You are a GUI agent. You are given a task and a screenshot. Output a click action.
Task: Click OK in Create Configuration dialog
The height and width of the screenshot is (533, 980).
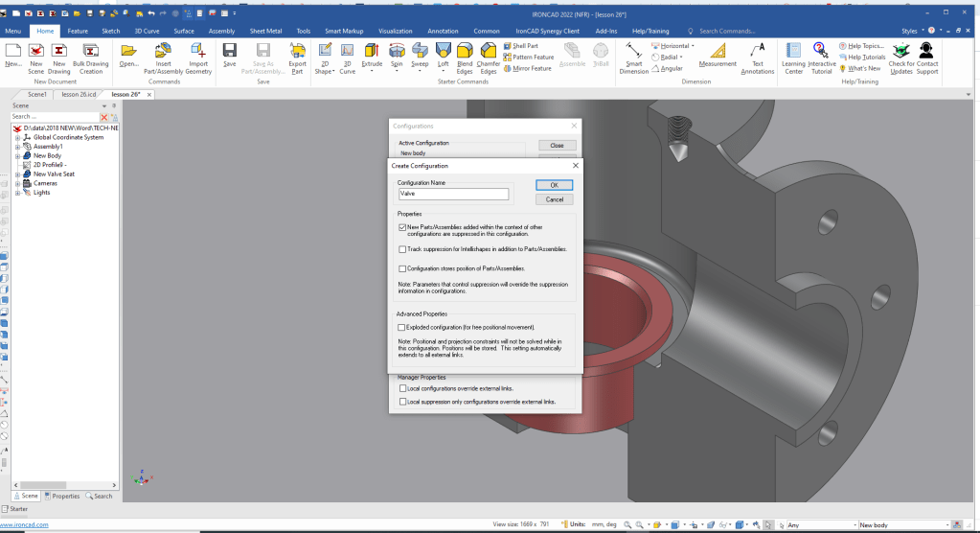[x=554, y=185]
